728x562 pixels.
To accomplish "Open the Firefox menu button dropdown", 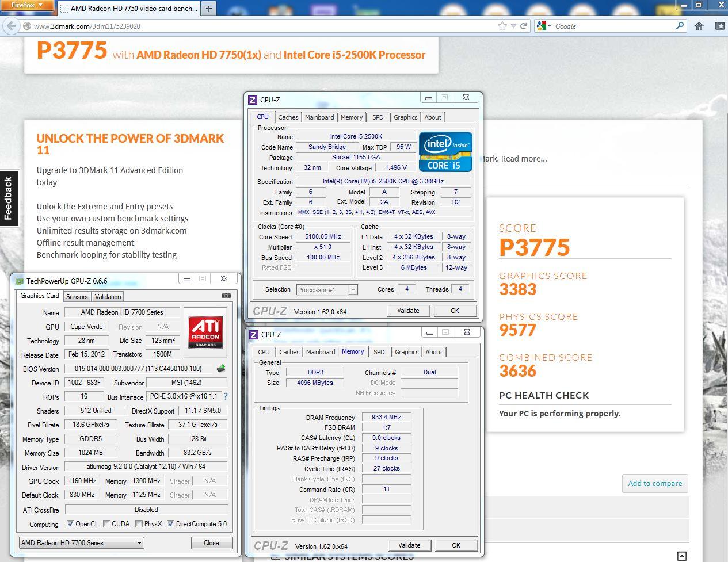I will pos(26,5).
